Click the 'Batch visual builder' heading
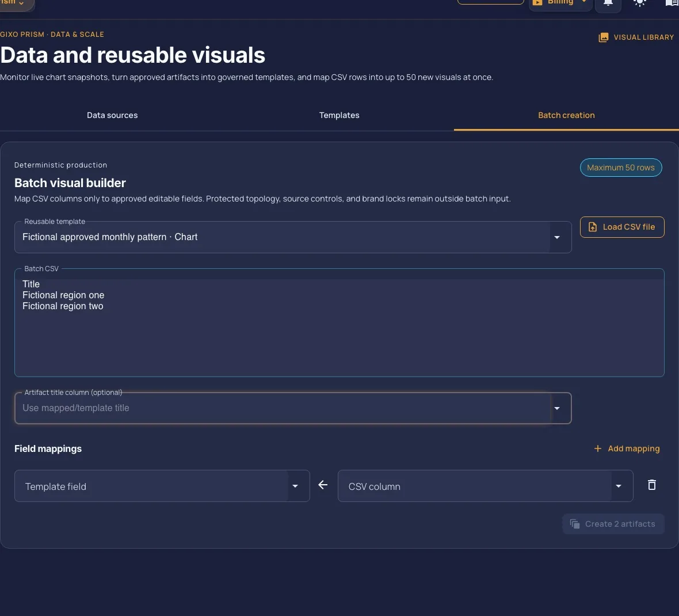Viewport: 679px width, 616px height. click(x=70, y=183)
